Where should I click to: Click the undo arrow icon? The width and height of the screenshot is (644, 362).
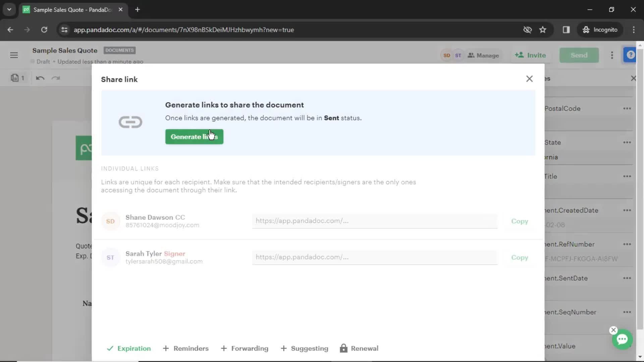point(40,78)
